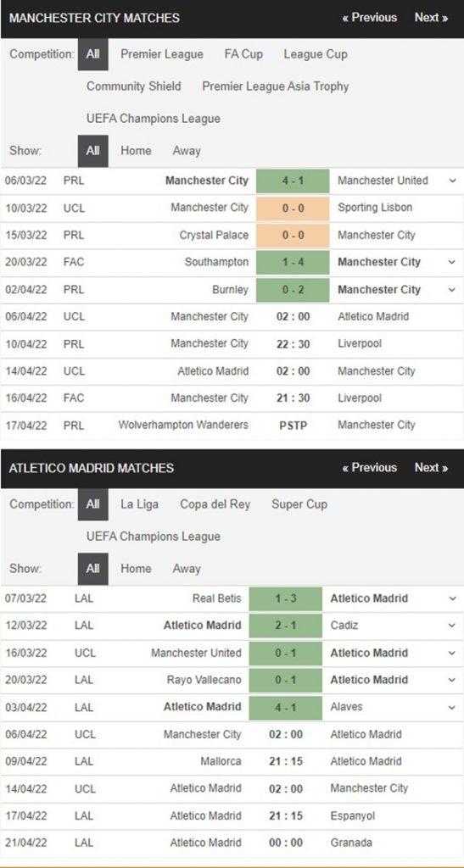Viewport: 464px width, 868px height.
Task: Open the 4 - 1 score against Manchester United
Action: click(293, 181)
